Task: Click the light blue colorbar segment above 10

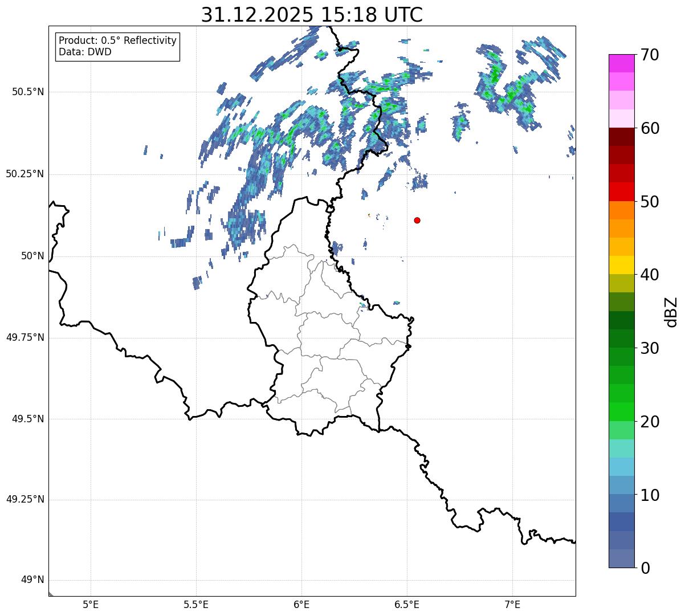Action: pos(622,484)
